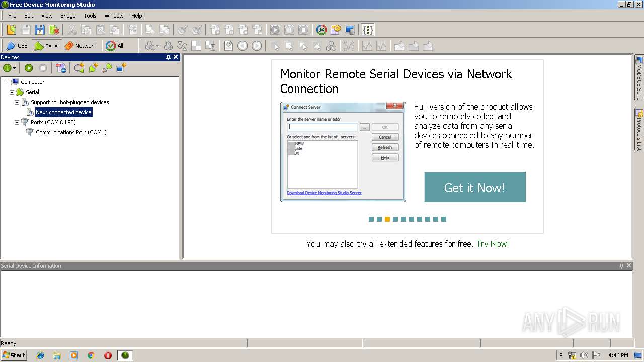644x362 pixels.
Task: Click the green document with red X icon
Action: click(x=53, y=30)
